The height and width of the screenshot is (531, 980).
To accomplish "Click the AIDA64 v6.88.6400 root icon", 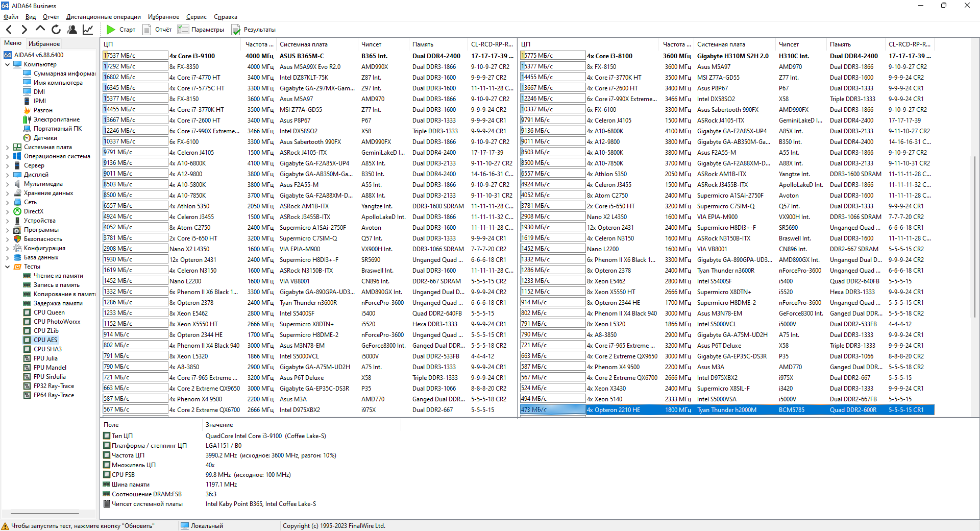I will click(x=8, y=55).
